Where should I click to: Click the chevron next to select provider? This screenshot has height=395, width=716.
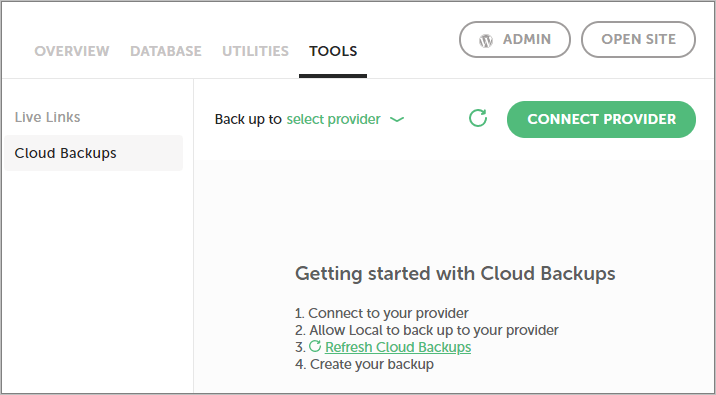(397, 120)
